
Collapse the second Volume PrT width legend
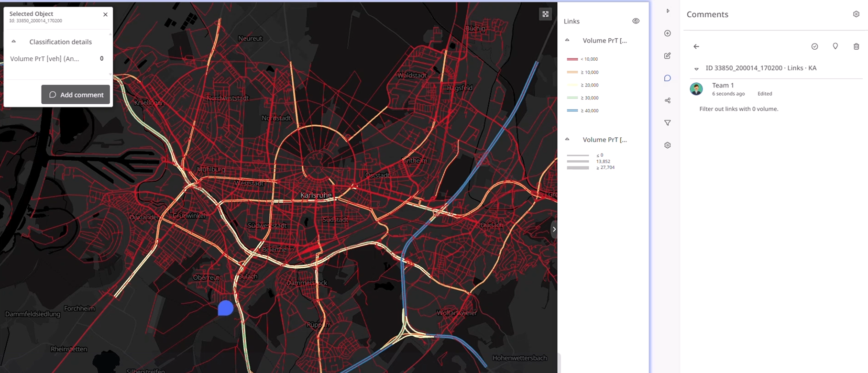pos(567,139)
